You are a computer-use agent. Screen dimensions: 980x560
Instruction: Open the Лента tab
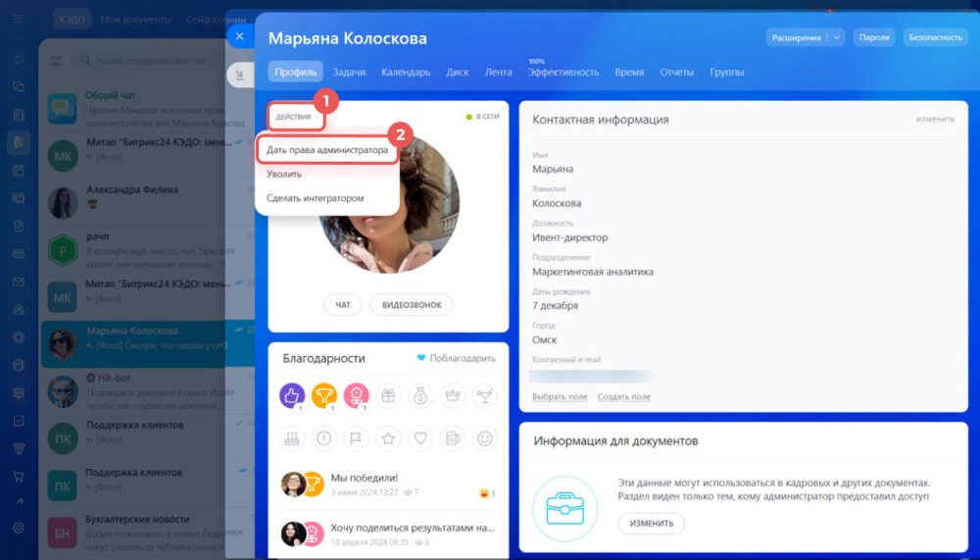[x=498, y=72]
